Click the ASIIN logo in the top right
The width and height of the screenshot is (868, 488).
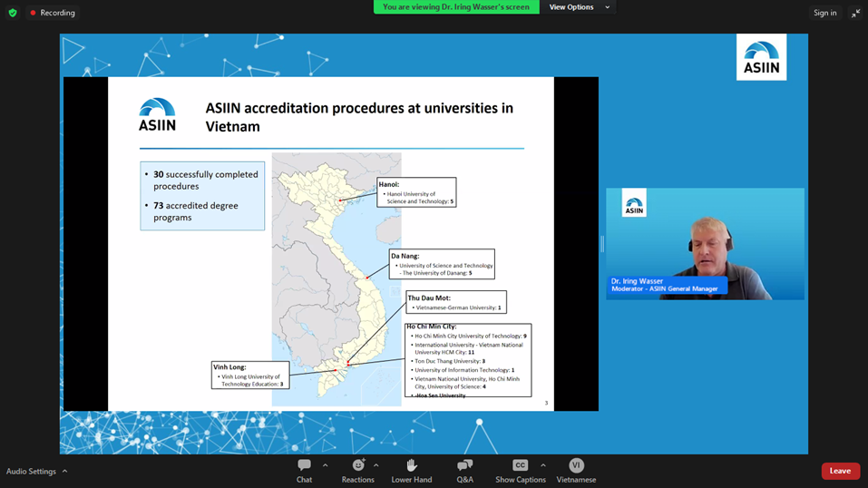761,57
